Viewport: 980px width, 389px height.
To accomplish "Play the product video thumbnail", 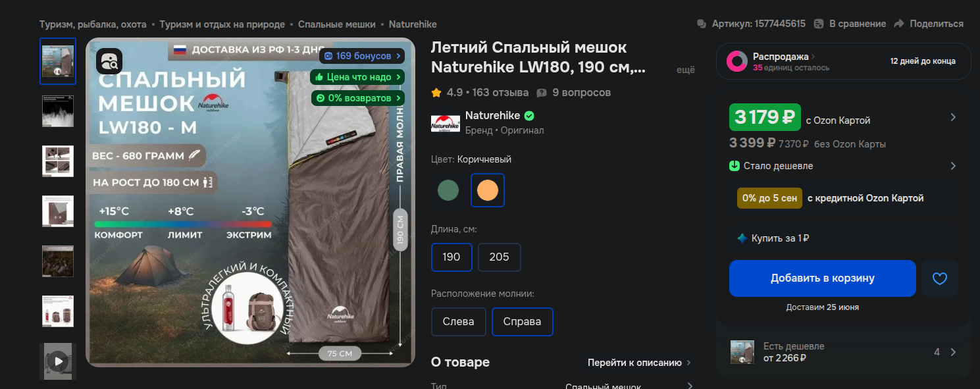I will pyautogui.click(x=58, y=361).
